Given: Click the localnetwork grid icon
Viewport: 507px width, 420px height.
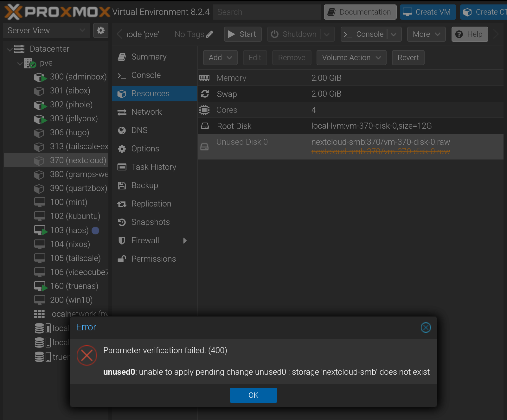Looking at the screenshot, I should (x=39, y=314).
